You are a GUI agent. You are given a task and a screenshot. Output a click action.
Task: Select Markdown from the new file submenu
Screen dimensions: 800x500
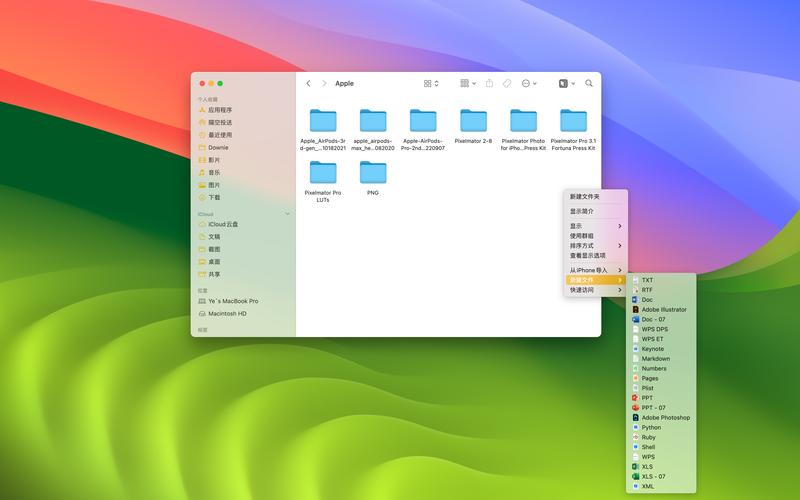(656, 359)
